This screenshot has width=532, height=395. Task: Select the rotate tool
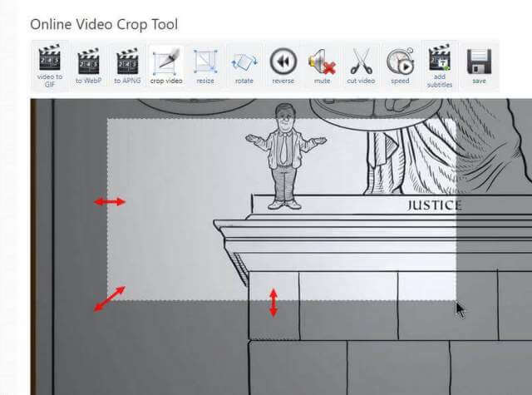(244, 66)
